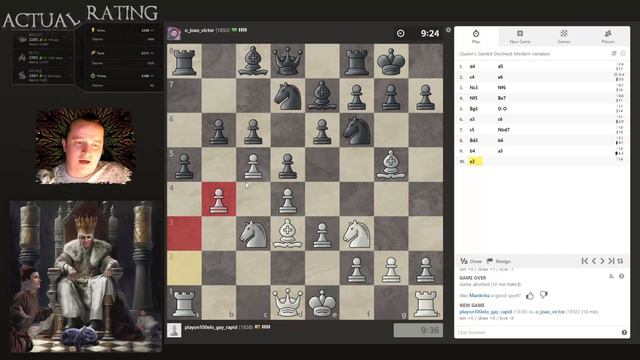
Task: Open the Games tab
Action: pos(564,36)
